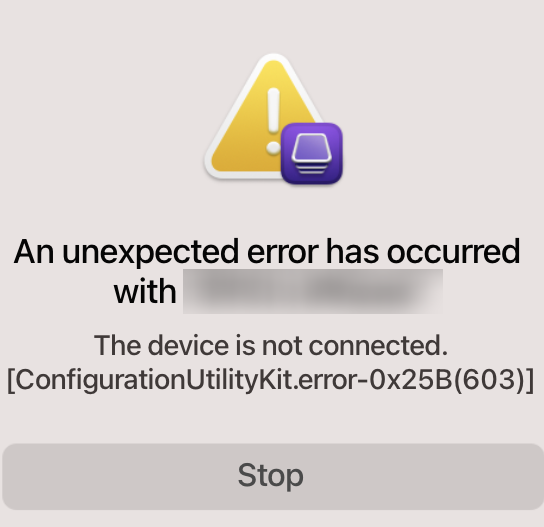This screenshot has width=544, height=527.
Task: Click the word 'device' in the message
Action: [x=188, y=346]
